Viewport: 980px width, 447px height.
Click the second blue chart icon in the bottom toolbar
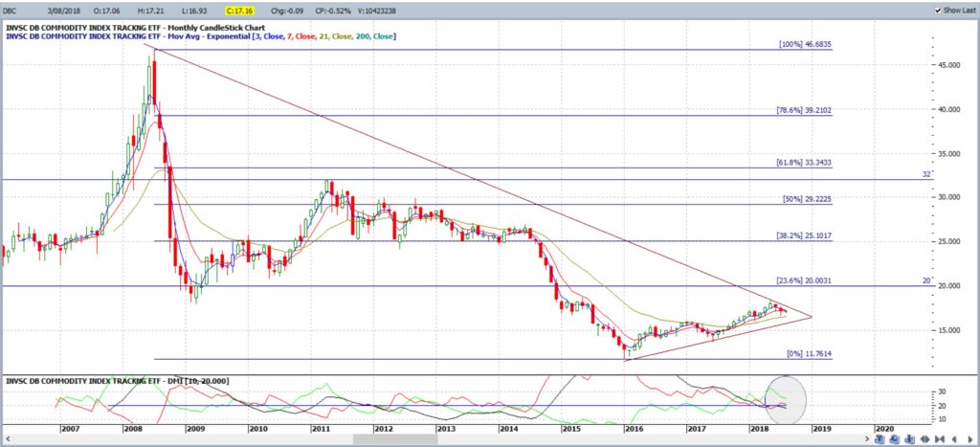click(895, 439)
